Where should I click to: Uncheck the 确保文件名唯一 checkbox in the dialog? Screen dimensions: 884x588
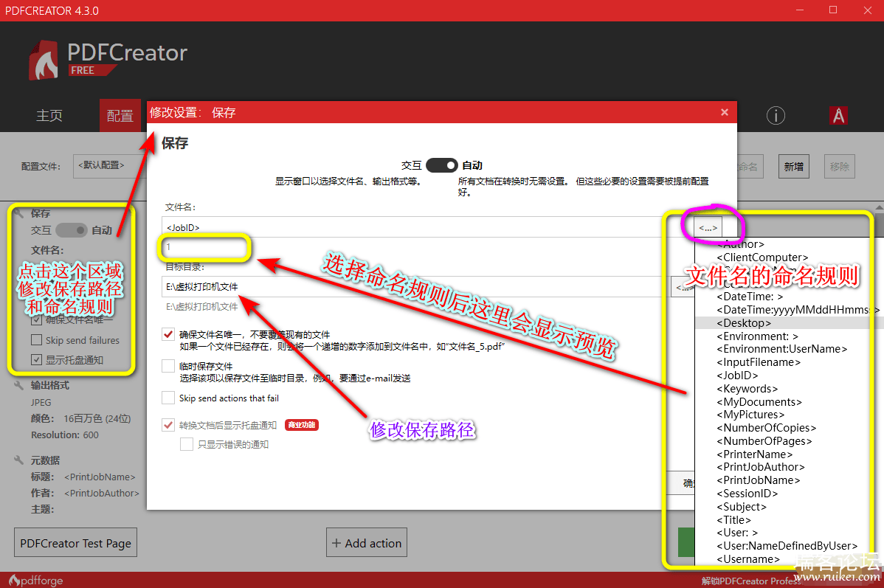(x=168, y=334)
